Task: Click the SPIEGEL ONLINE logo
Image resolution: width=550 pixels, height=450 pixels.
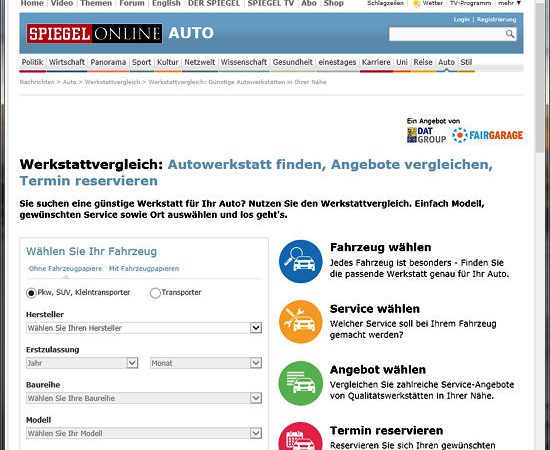Action: [x=94, y=33]
